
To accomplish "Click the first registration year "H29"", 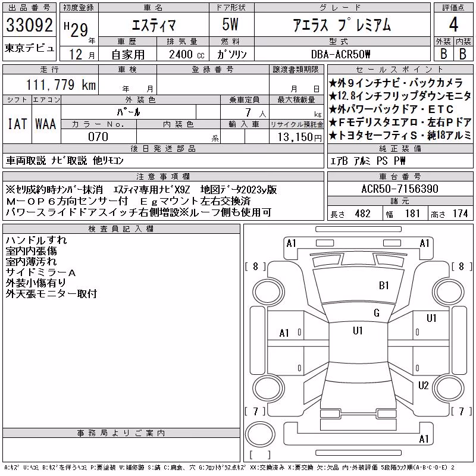I will tap(76, 29).
